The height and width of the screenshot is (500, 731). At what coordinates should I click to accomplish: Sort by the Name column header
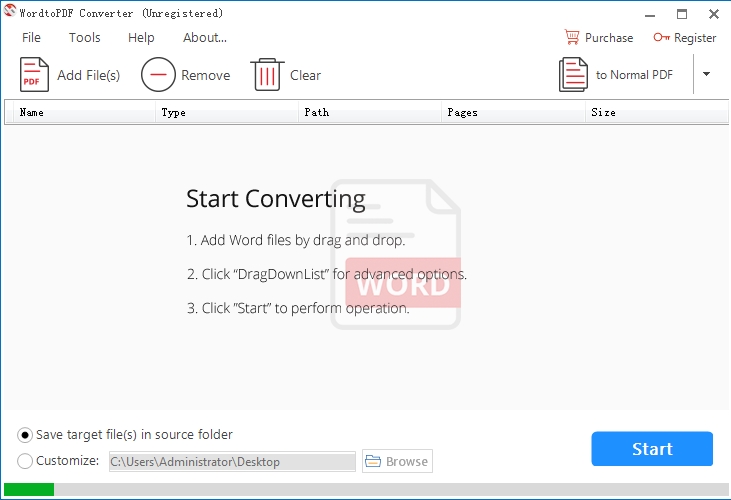(84, 112)
